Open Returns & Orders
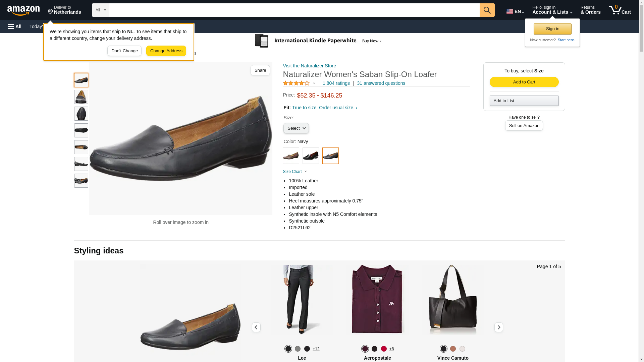The width and height of the screenshot is (644, 362). coord(590,10)
